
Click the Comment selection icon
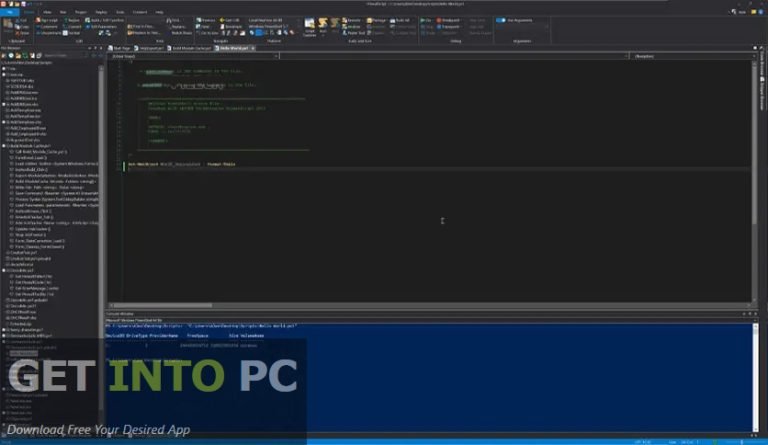click(38, 26)
